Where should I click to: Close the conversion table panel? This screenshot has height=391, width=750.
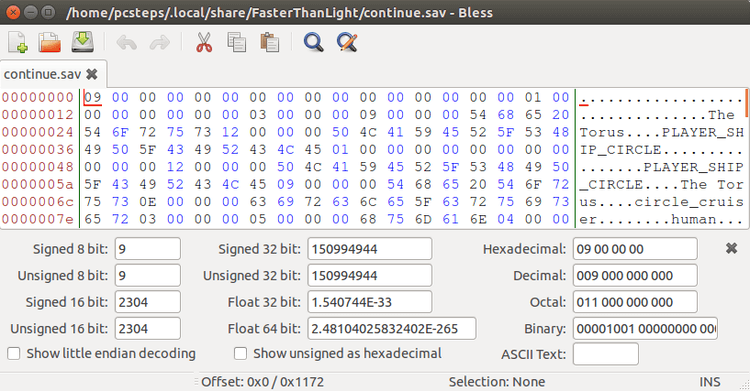(x=731, y=248)
